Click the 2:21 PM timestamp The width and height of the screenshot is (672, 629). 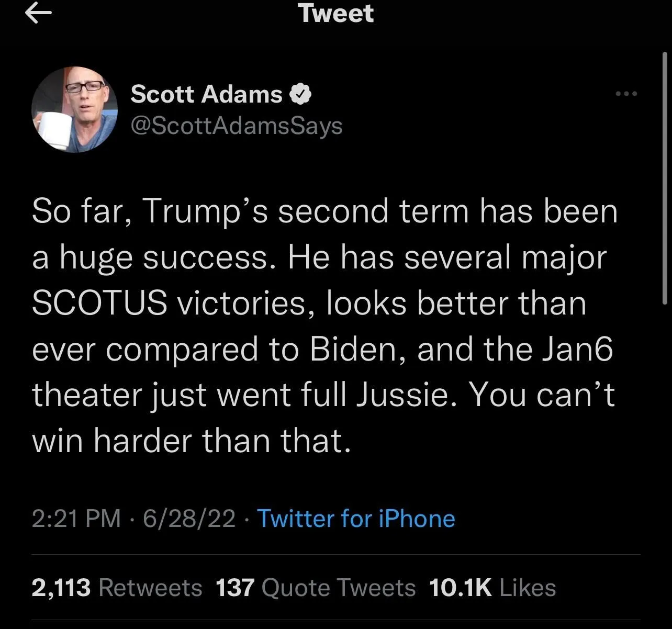tap(76, 519)
